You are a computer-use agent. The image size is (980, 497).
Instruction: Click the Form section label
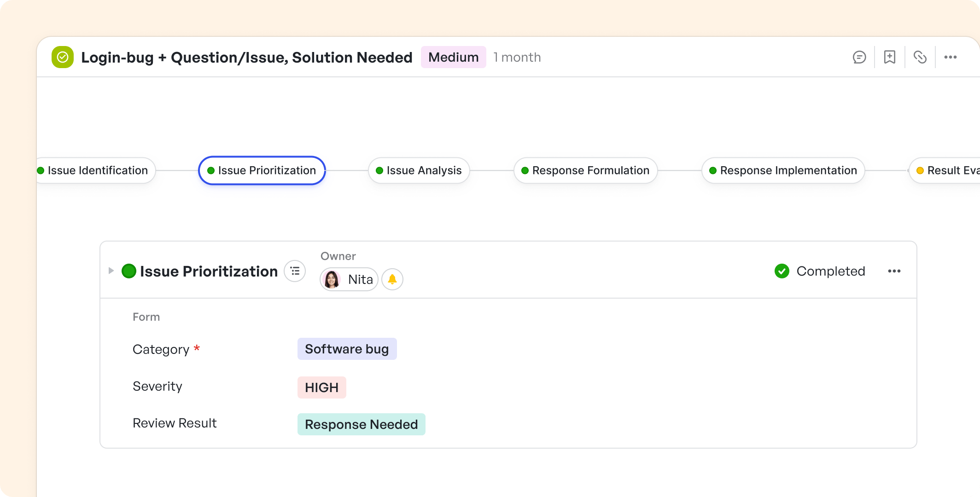click(146, 317)
